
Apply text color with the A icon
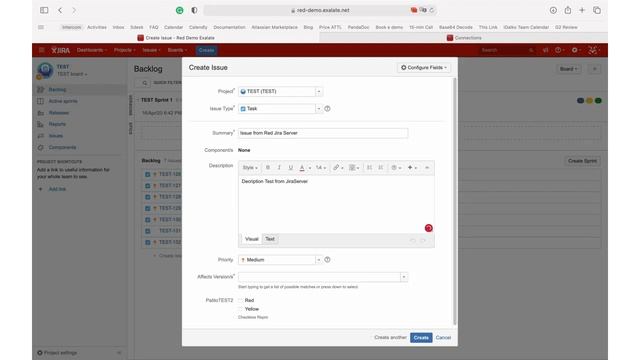(302, 168)
